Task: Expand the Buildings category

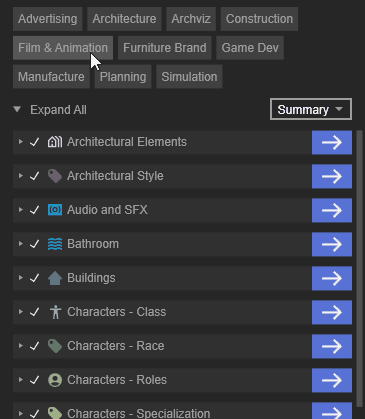Action: click(x=21, y=278)
